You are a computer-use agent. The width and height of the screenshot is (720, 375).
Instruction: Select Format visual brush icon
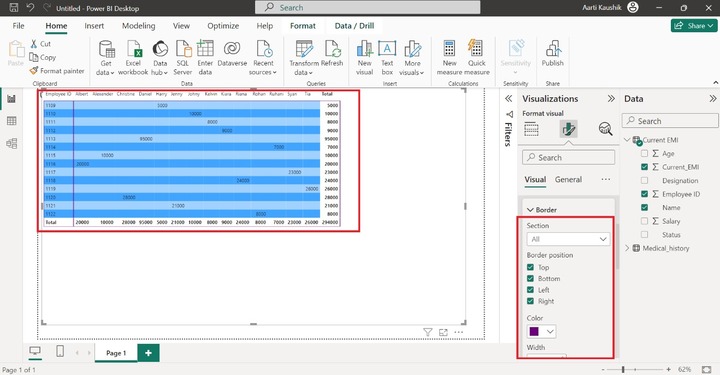click(568, 129)
